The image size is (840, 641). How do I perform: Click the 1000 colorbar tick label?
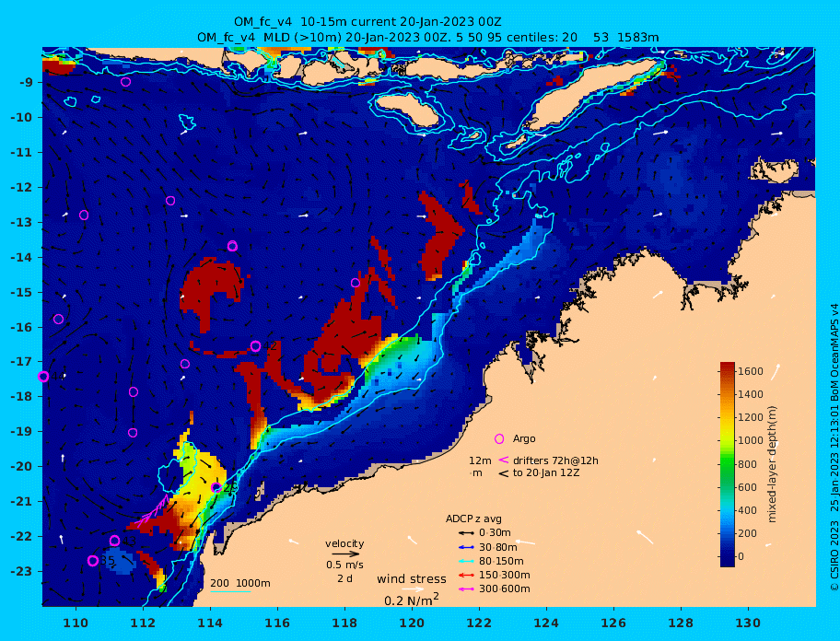(750, 440)
